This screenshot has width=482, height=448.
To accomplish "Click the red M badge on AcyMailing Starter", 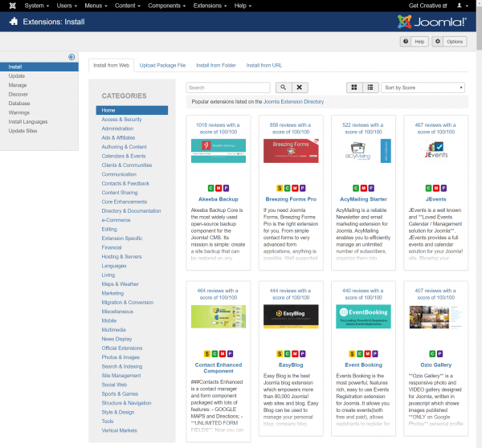I will point(363,188).
